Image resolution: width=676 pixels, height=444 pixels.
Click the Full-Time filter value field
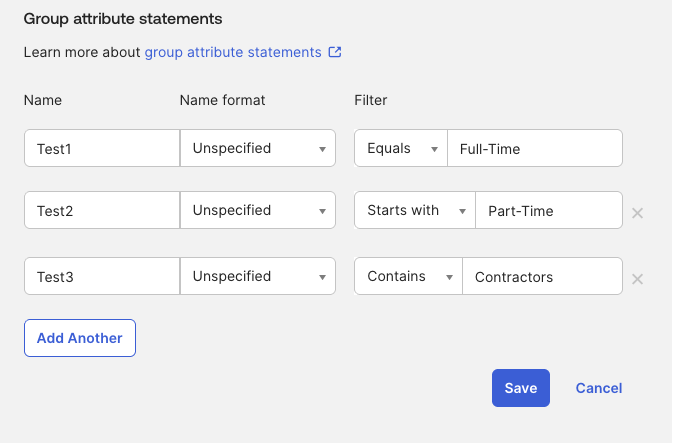(534, 148)
